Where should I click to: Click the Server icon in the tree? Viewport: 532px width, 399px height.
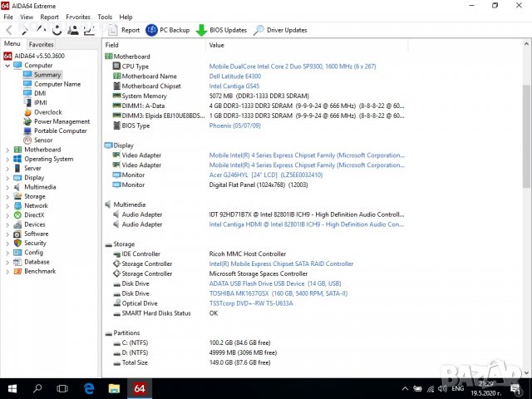coord(17,168)
